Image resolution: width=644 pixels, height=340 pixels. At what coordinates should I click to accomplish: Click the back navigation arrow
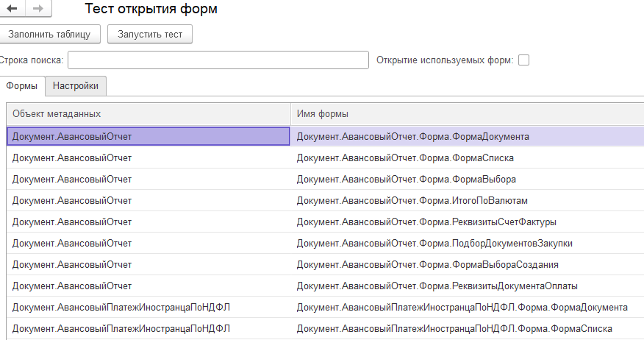(x=12, y=10)
